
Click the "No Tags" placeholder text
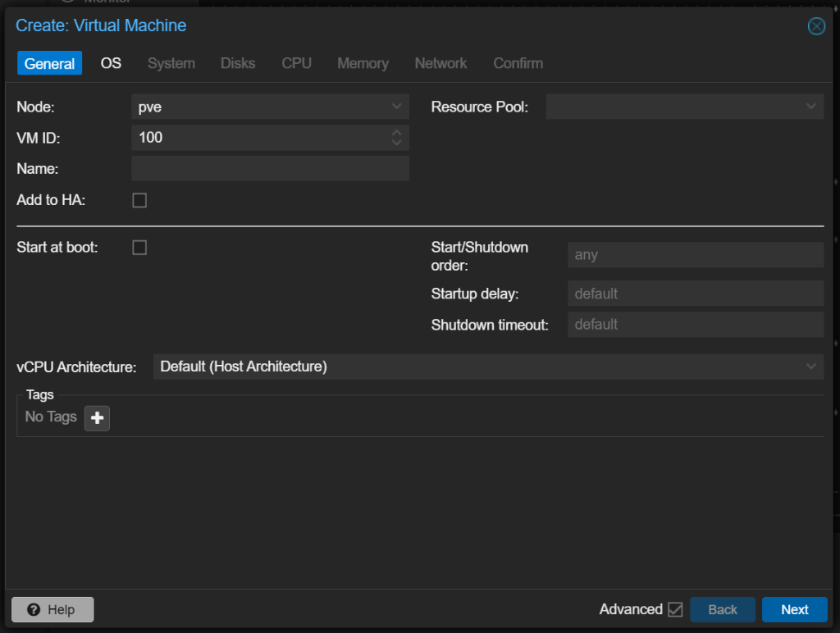[x=51, y=417]
